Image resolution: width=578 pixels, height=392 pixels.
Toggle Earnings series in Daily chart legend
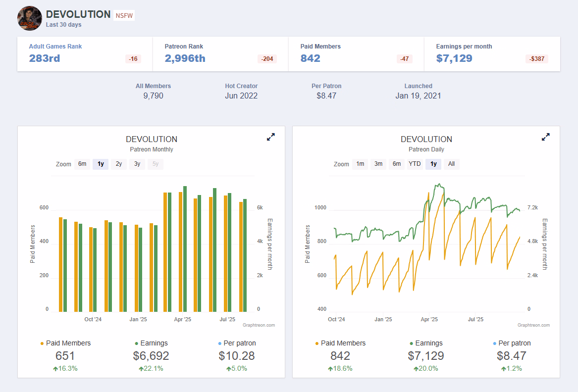tap(426, 343)
